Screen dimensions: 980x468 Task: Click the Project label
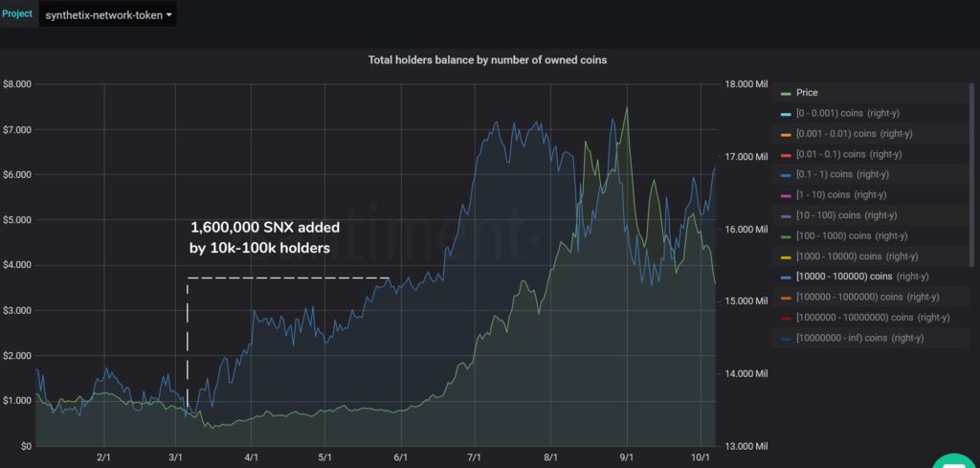pos(16,13)
